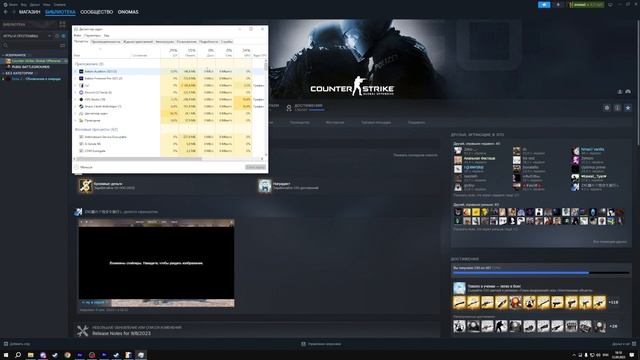Click the game info icon on CS page

[x=617, y=108]
